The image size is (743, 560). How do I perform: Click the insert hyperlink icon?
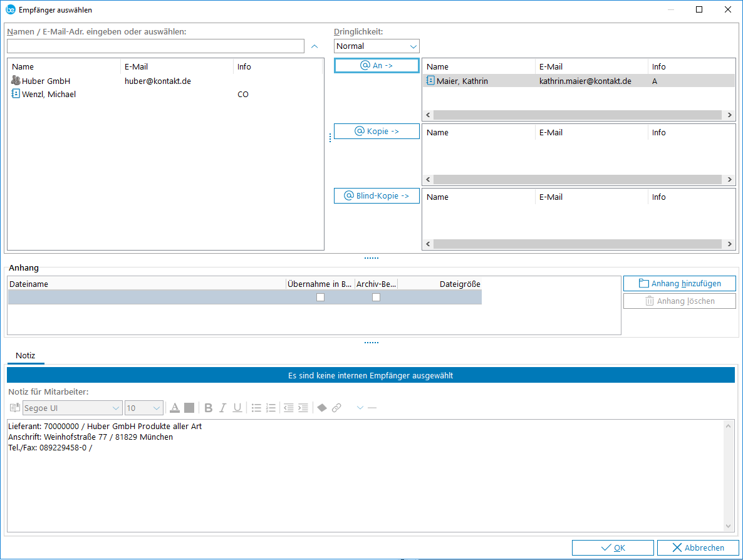[x=336, y=408]
